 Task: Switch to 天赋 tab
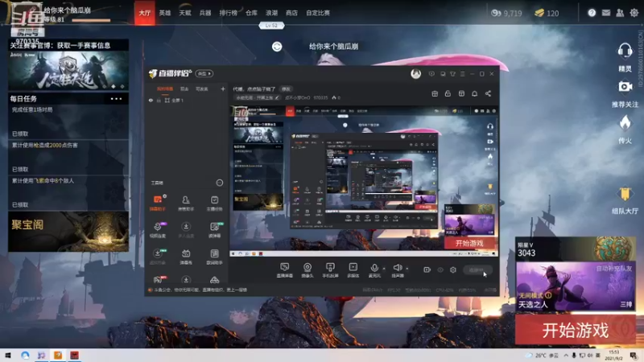coord(185,13)
